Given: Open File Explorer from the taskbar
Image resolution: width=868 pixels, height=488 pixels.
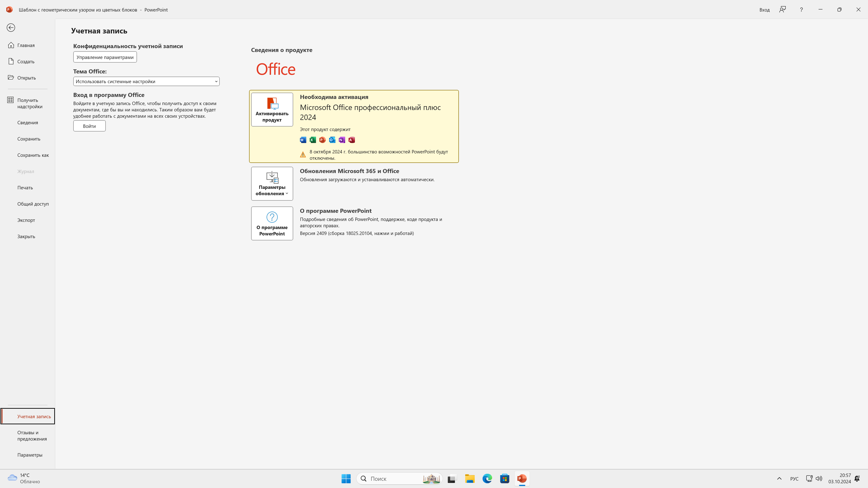Looking at the screenshot, I should click(x=470, y=479).
